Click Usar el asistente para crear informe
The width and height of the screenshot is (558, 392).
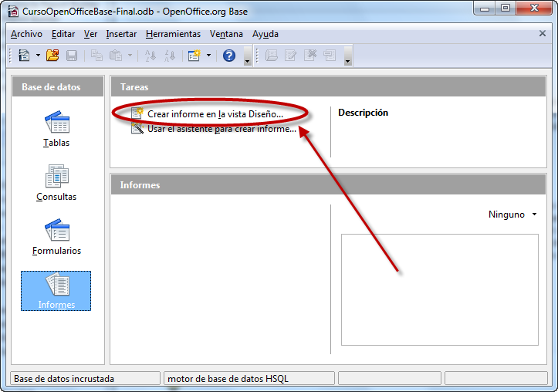click(222, 128)
